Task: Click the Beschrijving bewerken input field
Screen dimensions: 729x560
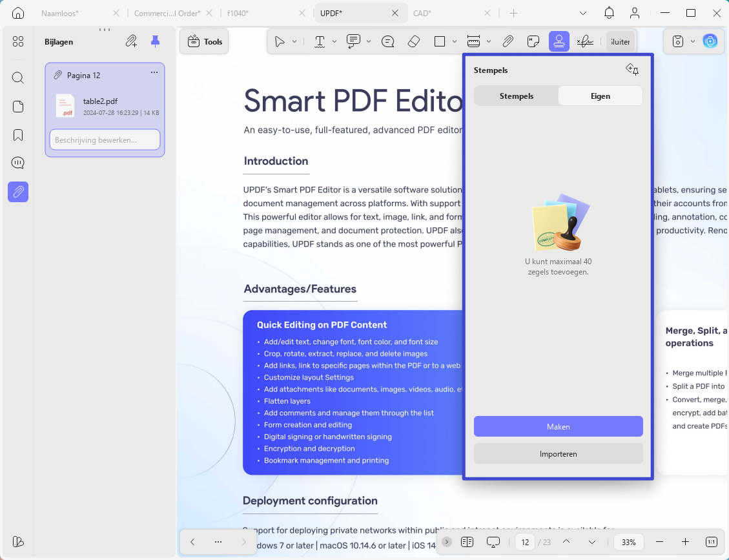Action: (x=105, y=140)
